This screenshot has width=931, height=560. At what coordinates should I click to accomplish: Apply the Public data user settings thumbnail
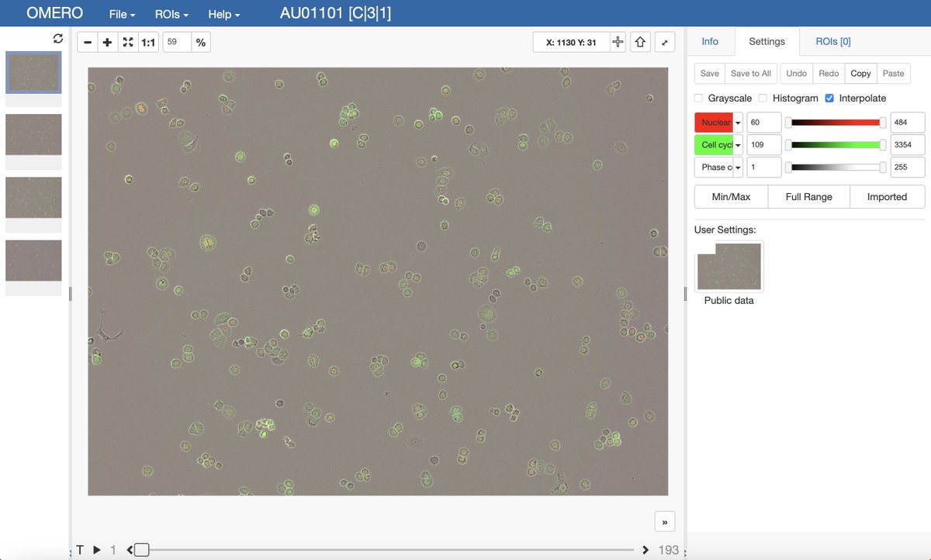pos(729,266)
